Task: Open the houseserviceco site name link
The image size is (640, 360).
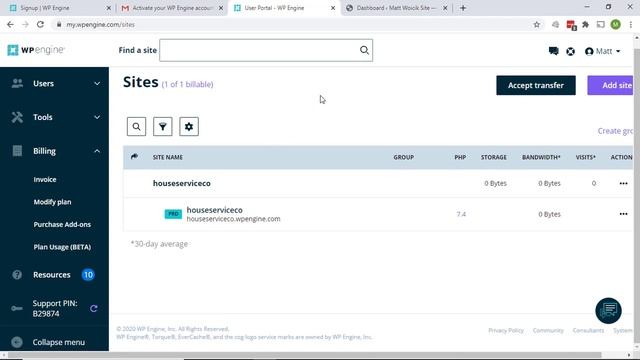Action: (182, 183)
